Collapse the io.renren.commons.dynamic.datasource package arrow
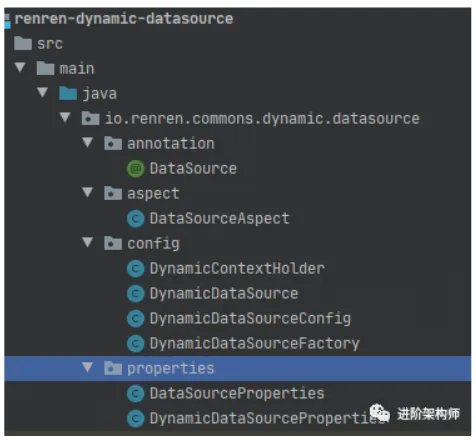 coord(65,117)
